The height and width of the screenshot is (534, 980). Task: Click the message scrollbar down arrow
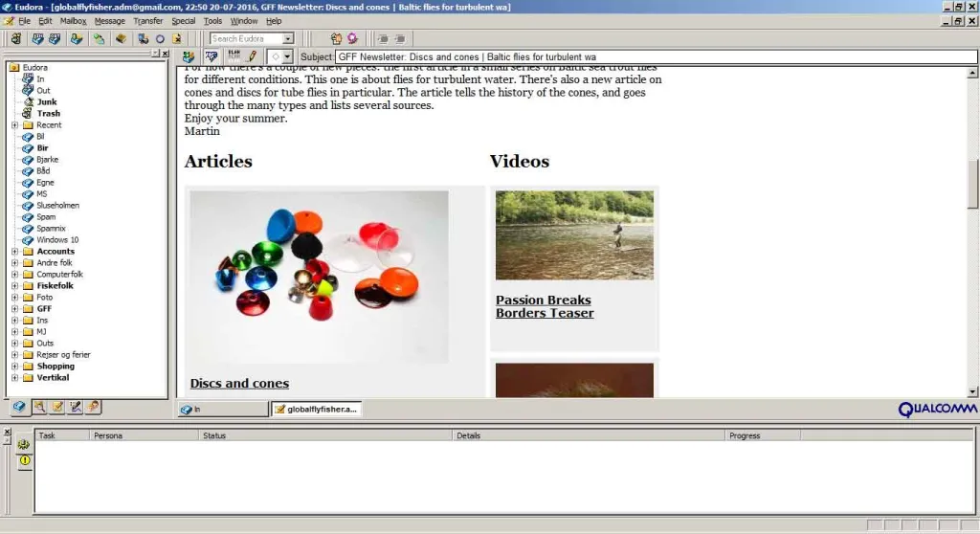coord(972,392)
